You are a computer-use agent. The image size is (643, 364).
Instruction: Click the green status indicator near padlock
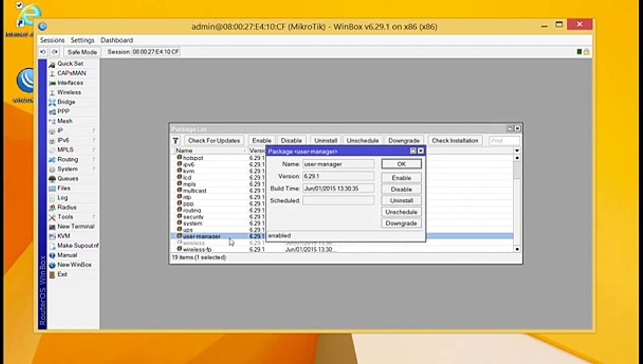579,52
